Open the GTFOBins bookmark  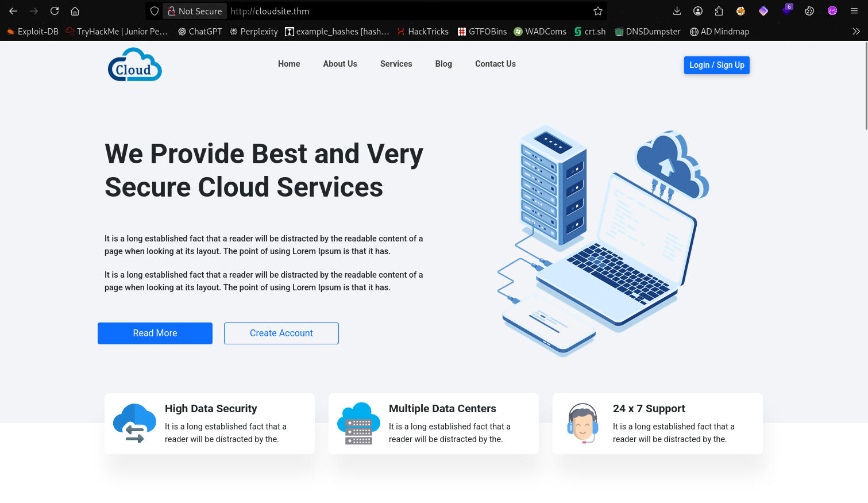(x=482, y=32)
